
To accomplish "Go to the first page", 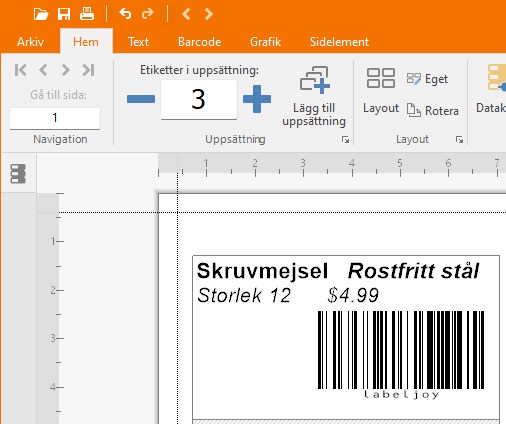I will 21,70.
